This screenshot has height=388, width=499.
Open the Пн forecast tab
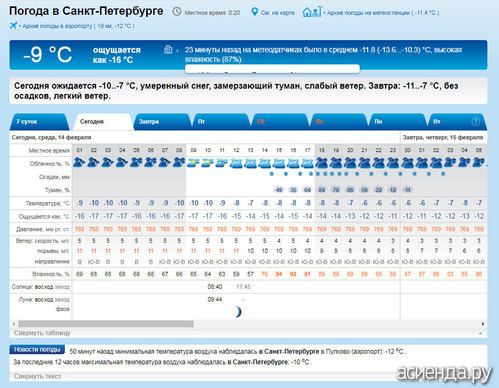[397, 122]
